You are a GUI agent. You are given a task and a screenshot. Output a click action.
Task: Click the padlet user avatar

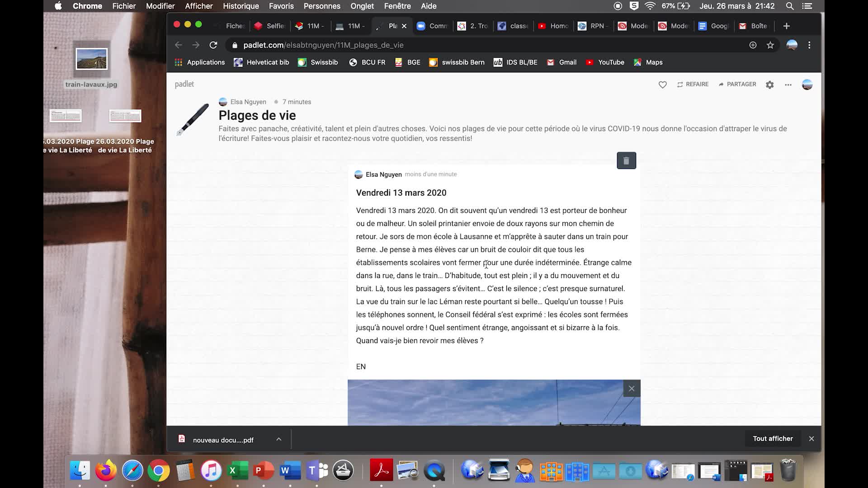coord(807,84)
